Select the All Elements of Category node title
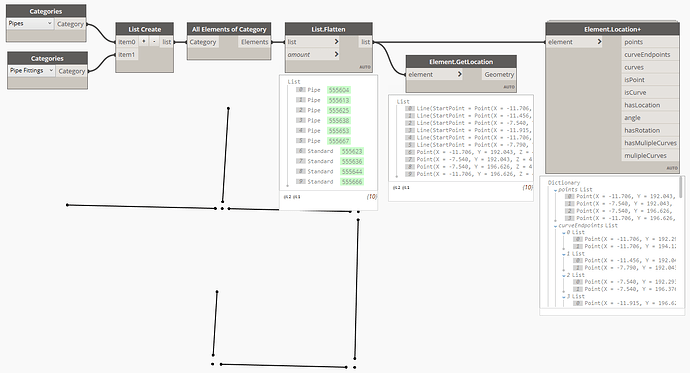Viewport: 690px width, 373px height. (x=229, y=29)
